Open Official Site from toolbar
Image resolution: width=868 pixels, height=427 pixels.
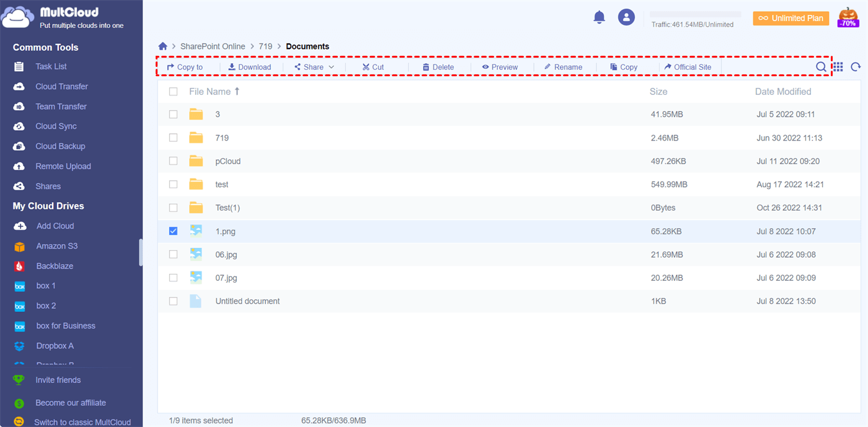point(688,67)
